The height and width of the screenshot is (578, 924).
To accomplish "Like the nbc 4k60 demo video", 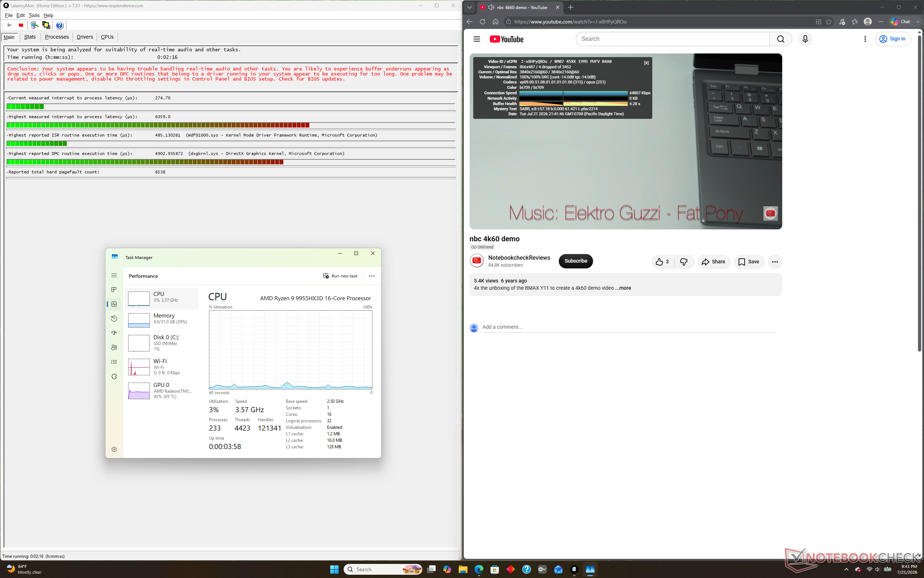I will tap(662, 262).
